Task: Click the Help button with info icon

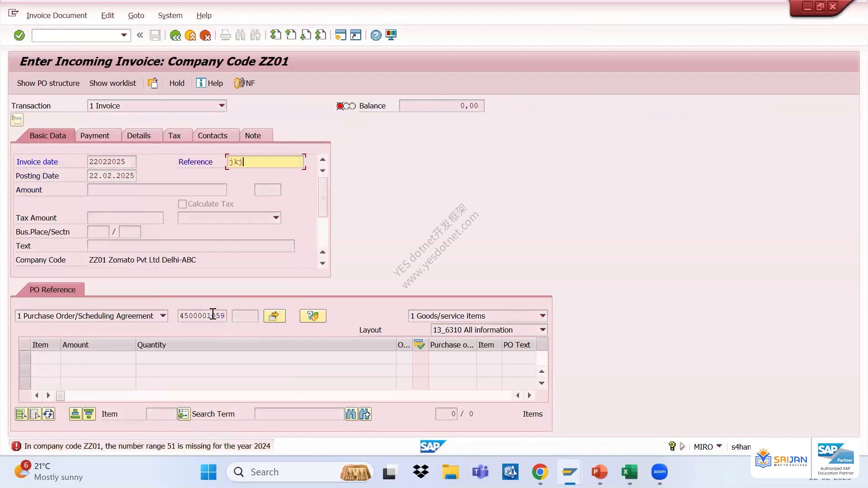Action: (210, 83)
